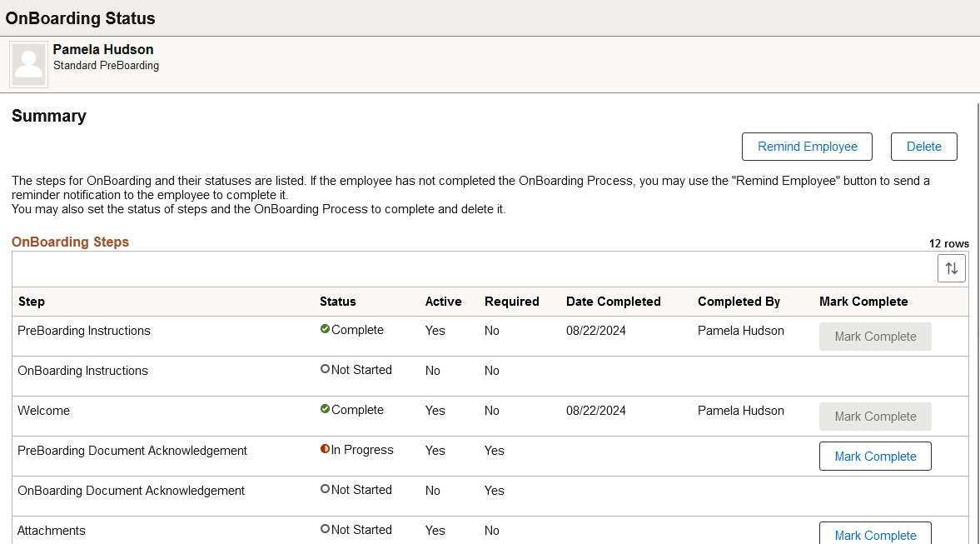Click the Step column header
The image size is (980, 544).
click(32, 302)
